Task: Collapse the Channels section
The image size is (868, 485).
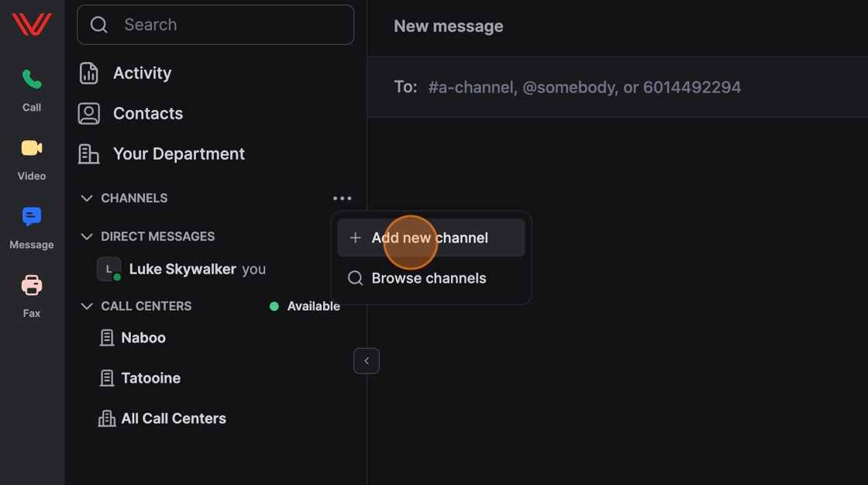Action: coord(87,198)
